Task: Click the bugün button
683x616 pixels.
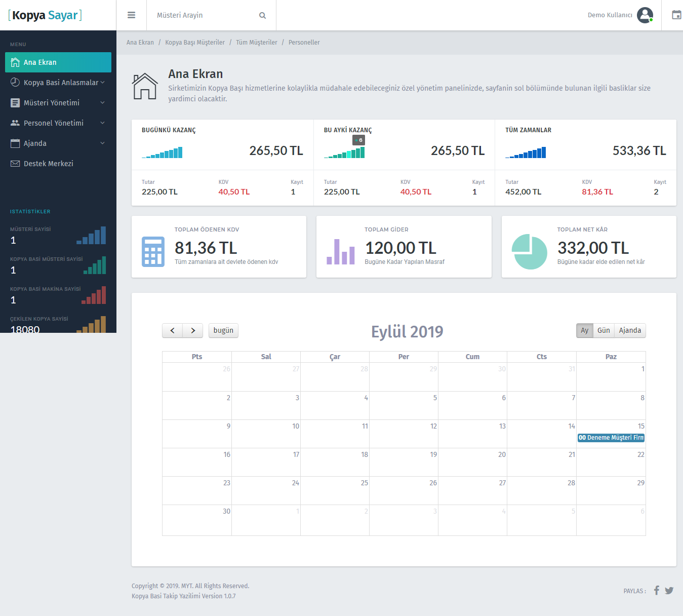Action: [x=223, y=330]
